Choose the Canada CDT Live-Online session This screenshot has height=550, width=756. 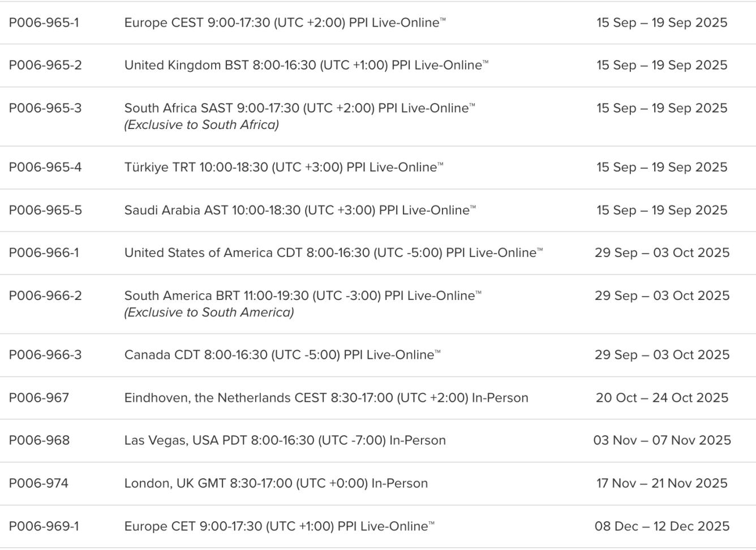[282, 355]
